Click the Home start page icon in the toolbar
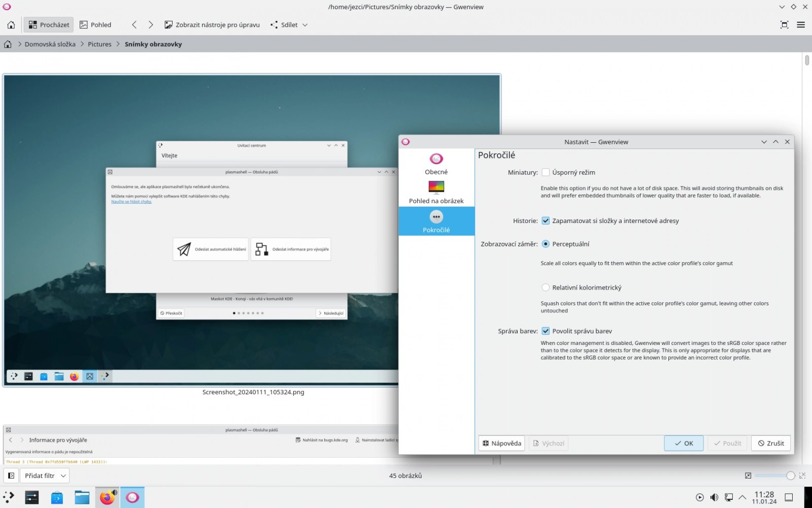 tap(11, 24)
